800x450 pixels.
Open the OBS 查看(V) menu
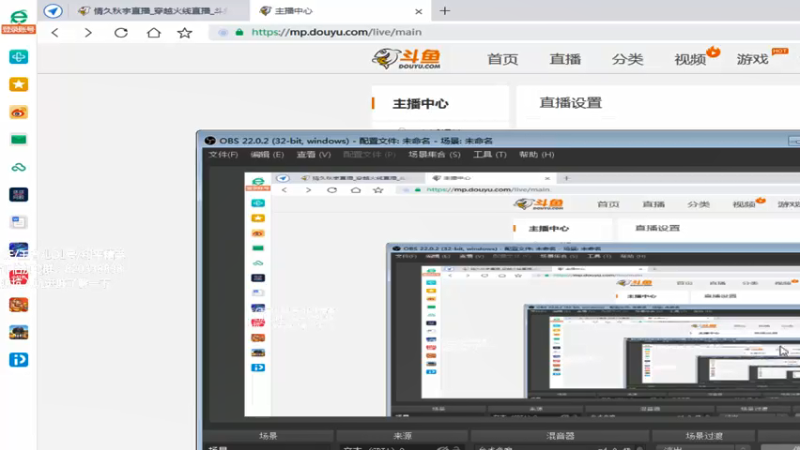pyautogui.click(x=314, y=155)
